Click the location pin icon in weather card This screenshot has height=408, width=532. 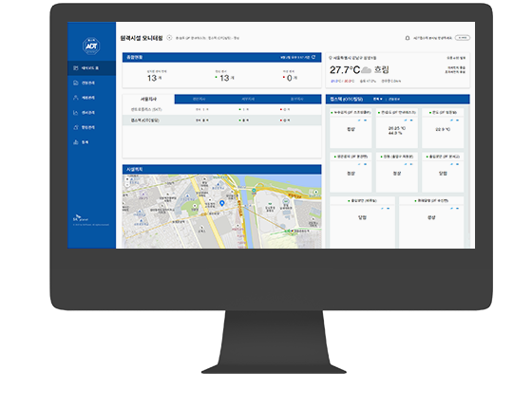[x=331, y=58]
